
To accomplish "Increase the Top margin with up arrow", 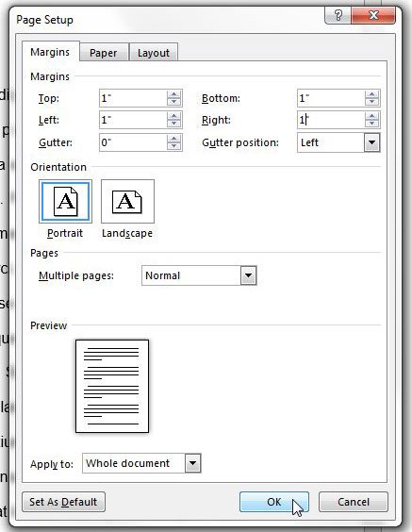I will 174,94.
